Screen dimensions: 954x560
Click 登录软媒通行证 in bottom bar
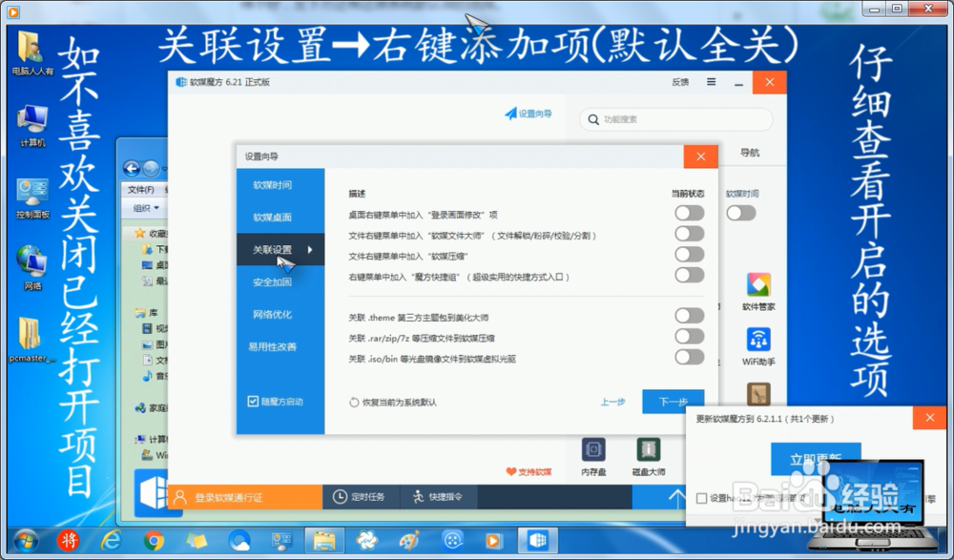coord(244,497)
